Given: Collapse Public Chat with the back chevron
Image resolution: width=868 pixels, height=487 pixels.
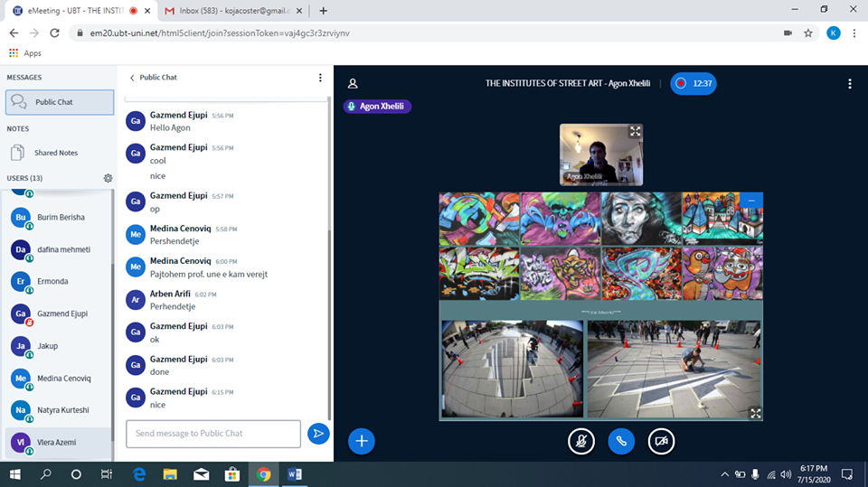Looking at the screenshot, I should (x=133, y=78).
